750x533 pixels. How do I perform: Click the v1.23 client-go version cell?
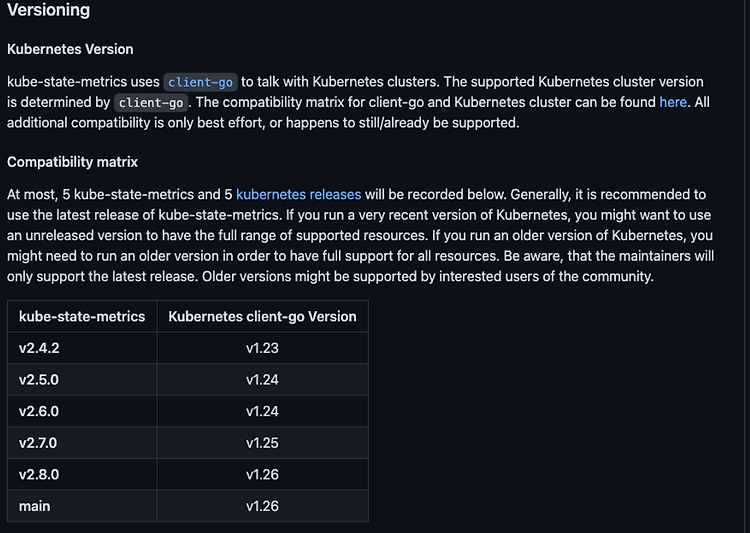(262, 348)
